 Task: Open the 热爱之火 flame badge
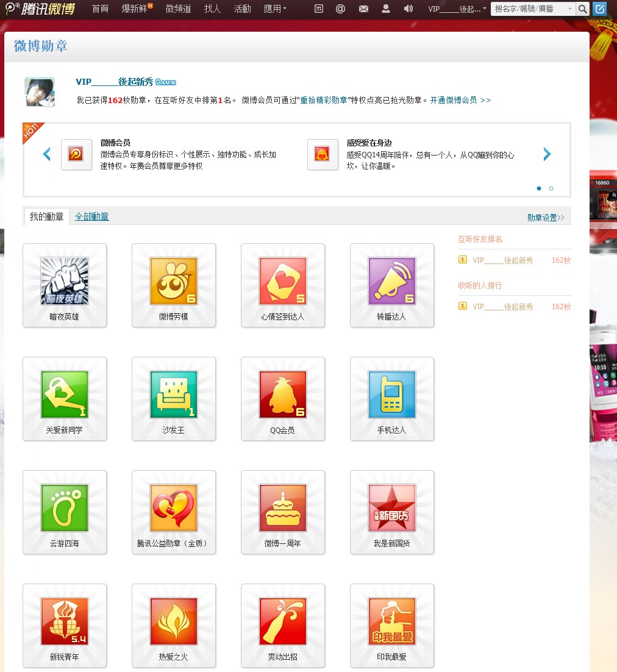coord(174,621)
